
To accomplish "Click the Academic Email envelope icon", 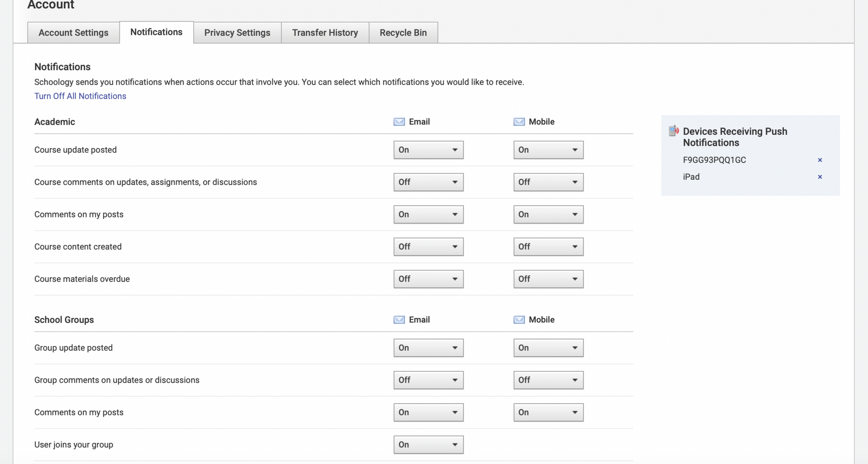I will pos(399,122).
